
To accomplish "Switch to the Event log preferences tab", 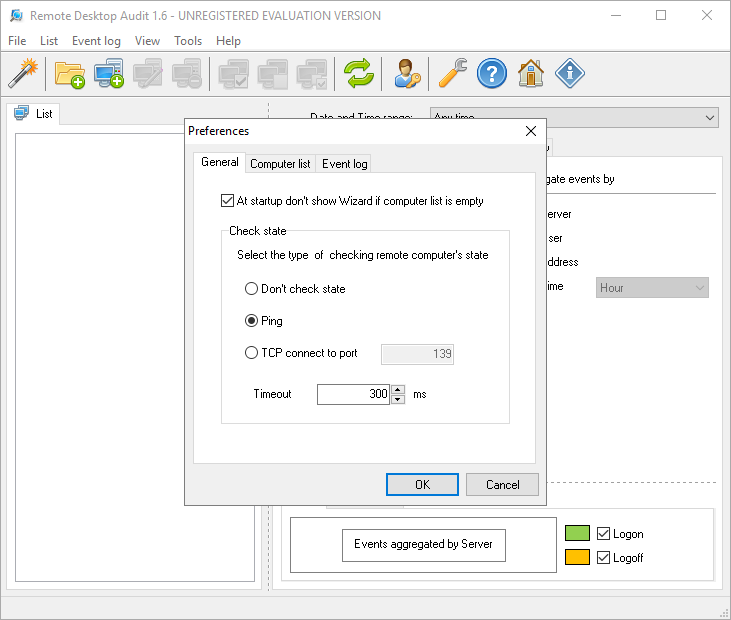I will [x=345, y=164].
